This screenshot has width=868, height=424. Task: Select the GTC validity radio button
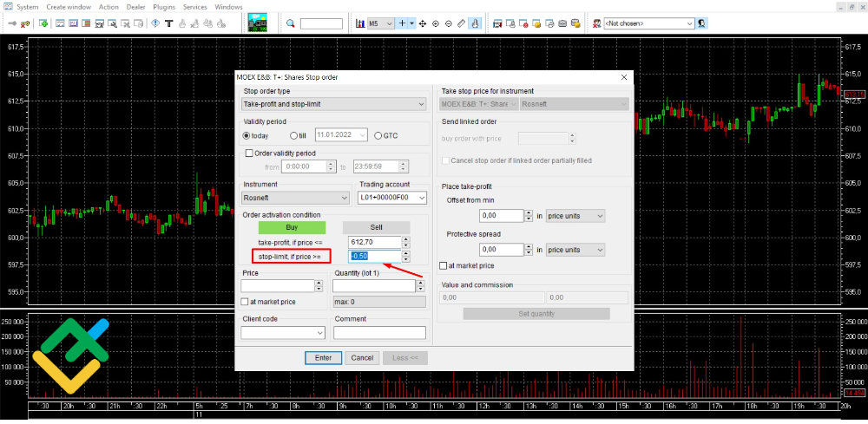click(378, 135)
